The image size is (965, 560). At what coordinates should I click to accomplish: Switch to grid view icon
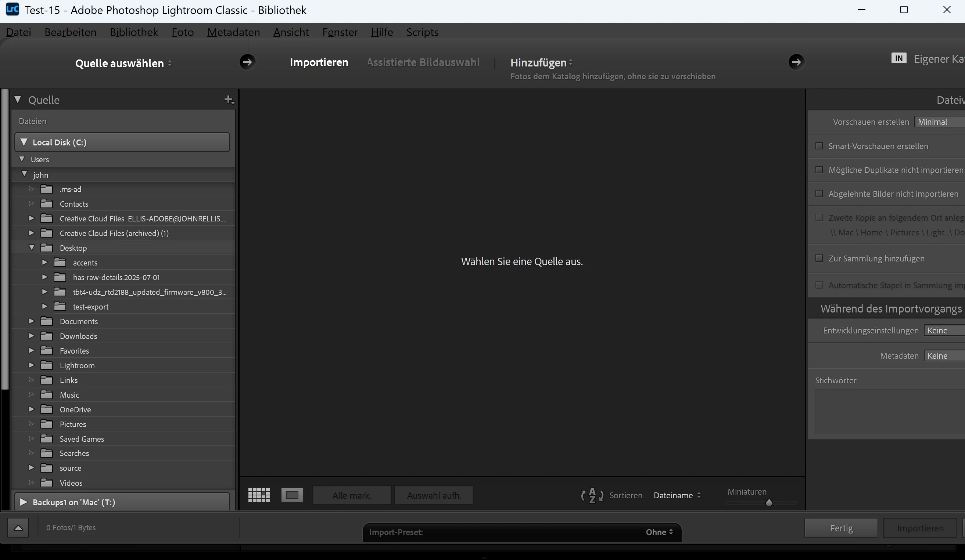click(x=259, y=495)
